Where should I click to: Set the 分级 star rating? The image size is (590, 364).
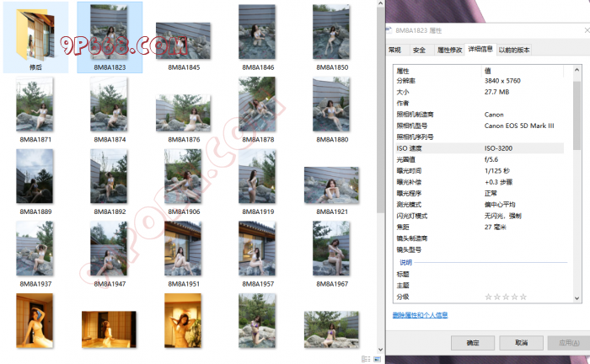[506, 297]
